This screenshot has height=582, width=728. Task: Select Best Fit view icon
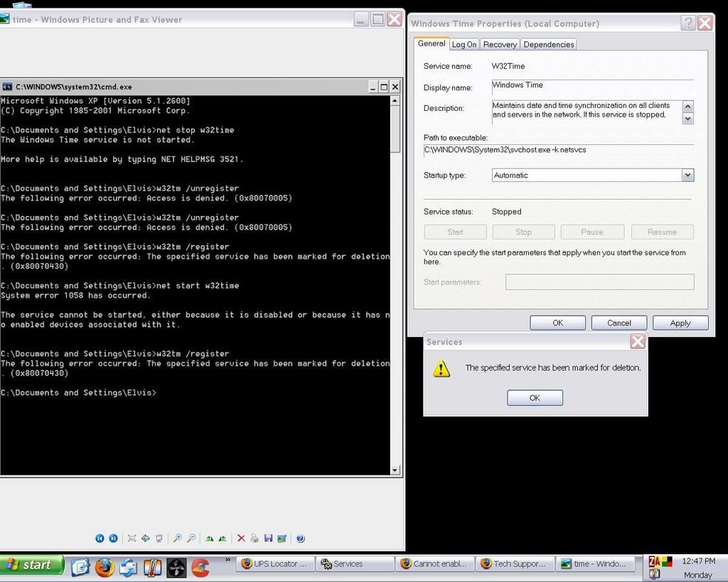coord(132,539)
